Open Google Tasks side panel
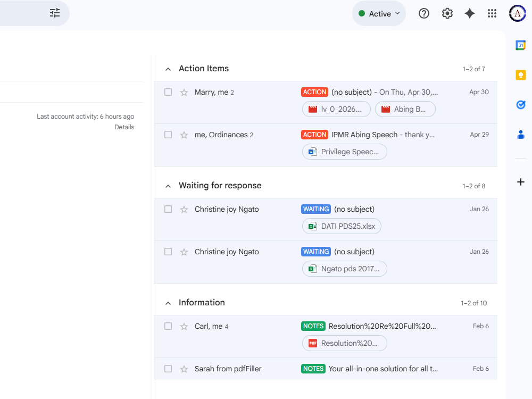This screenshot has height=399, width=532. (x=520, y=105)
